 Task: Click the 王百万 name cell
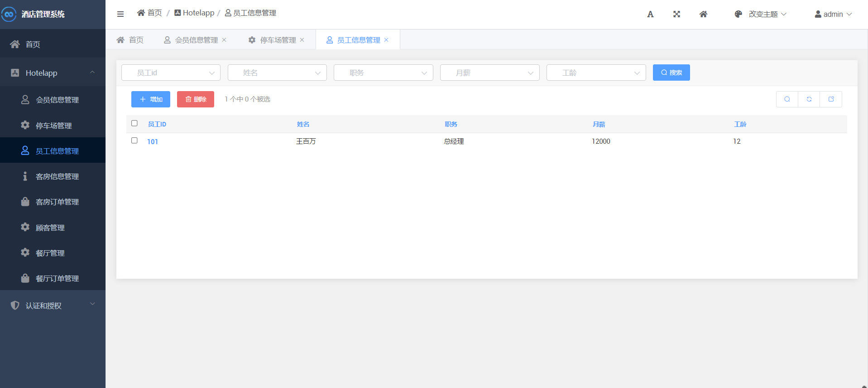[x=306, y=141]
